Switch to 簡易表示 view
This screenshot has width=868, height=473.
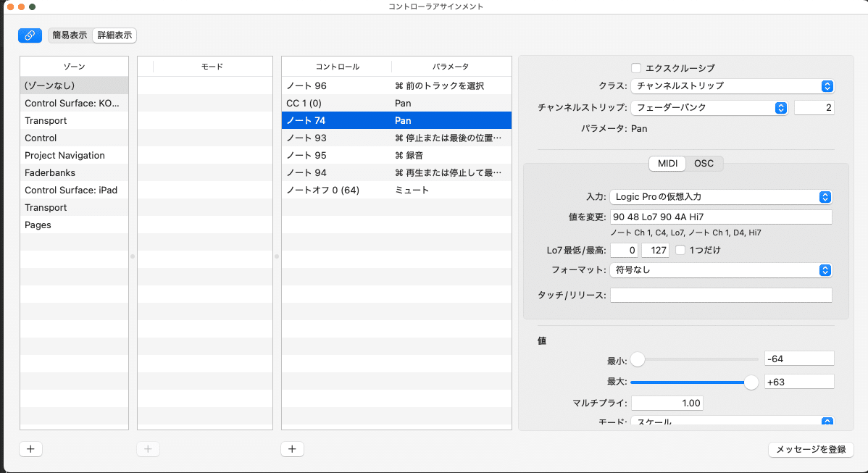click(x=69, y=35)
